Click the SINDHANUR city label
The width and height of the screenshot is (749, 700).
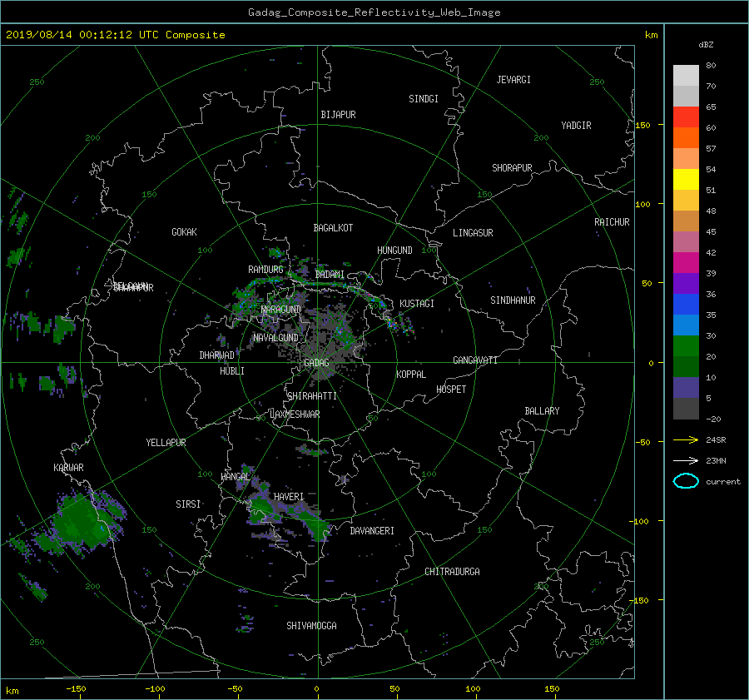click(513, 300)
